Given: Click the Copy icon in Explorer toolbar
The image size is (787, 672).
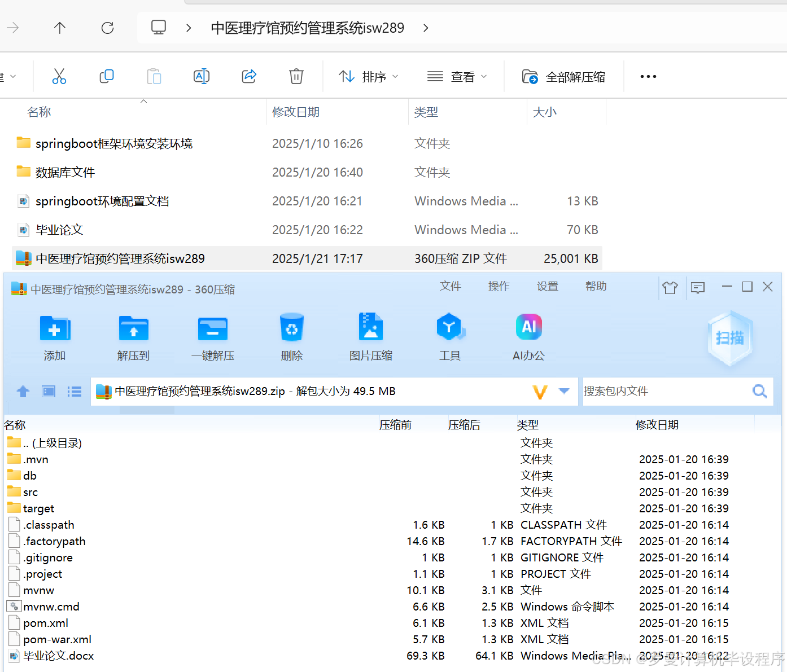Looking at the screenshot, I should pos(106,76).
